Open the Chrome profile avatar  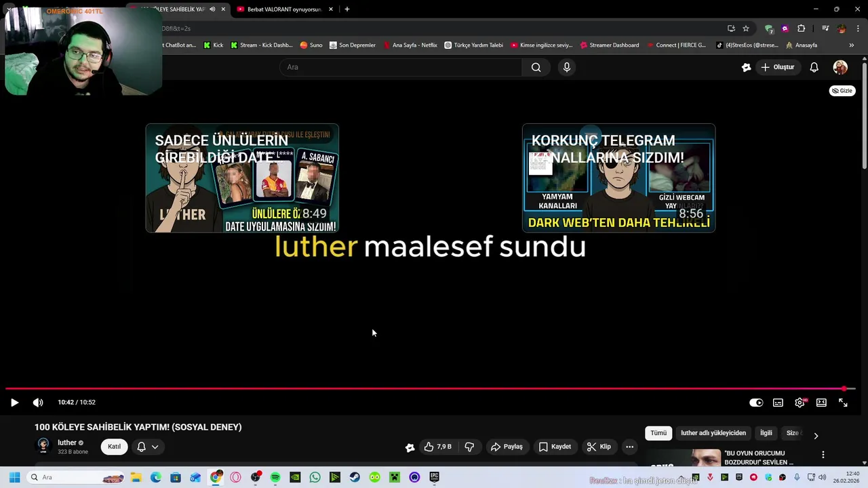842,28
